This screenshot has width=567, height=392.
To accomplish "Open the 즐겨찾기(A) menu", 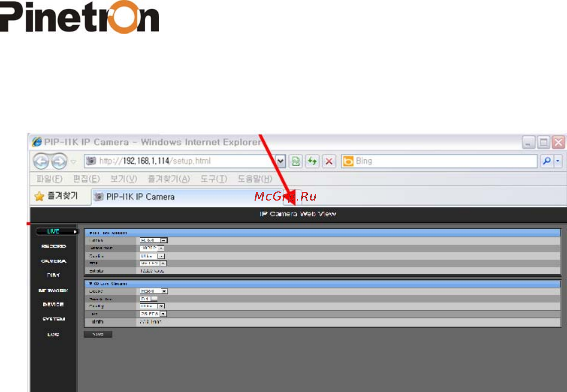I will [x=169, y=179].
